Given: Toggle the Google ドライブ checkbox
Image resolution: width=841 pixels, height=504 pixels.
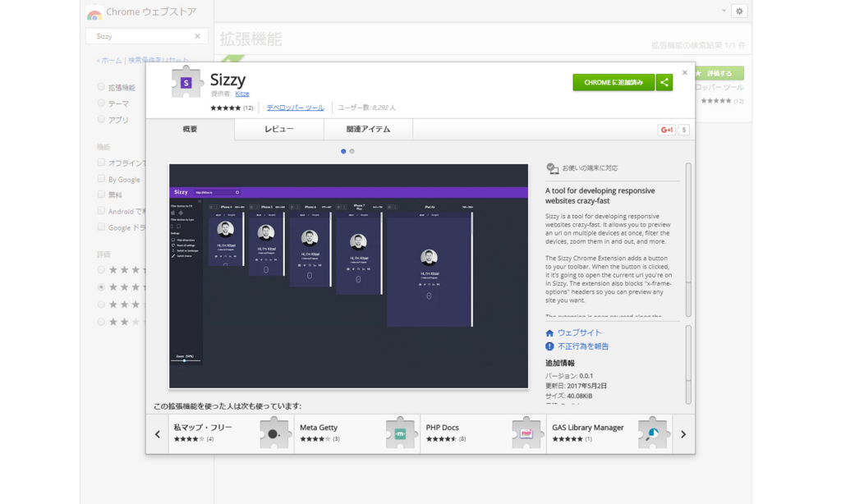Looking at the screenshot, I should (101, 227).
